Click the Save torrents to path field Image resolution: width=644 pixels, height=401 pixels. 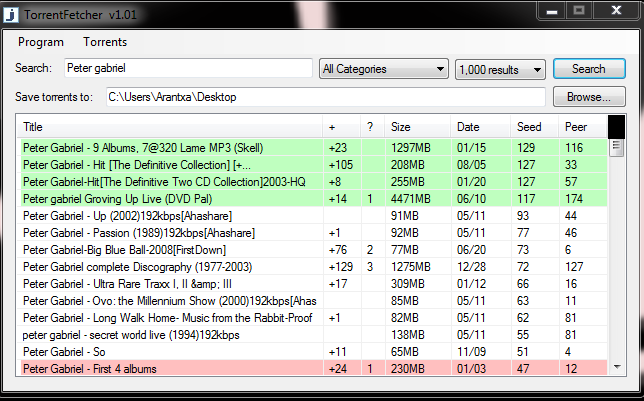(x=324, y=97)
